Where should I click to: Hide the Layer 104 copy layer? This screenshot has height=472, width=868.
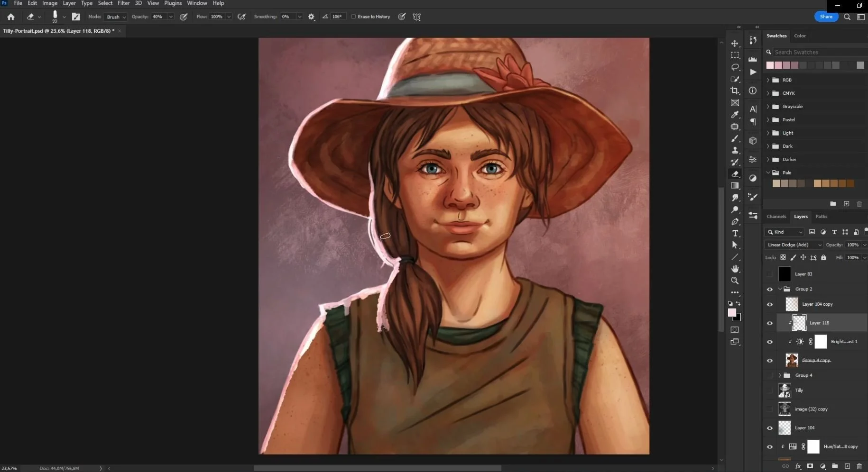[x=769, y=304]
